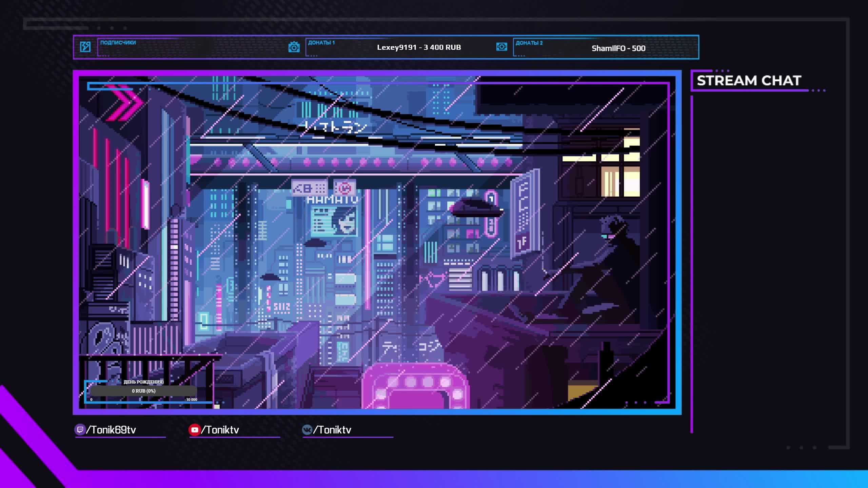Click the Lexey9191 donation text
This screenshot has height=488, width=868.
point(419,47)
